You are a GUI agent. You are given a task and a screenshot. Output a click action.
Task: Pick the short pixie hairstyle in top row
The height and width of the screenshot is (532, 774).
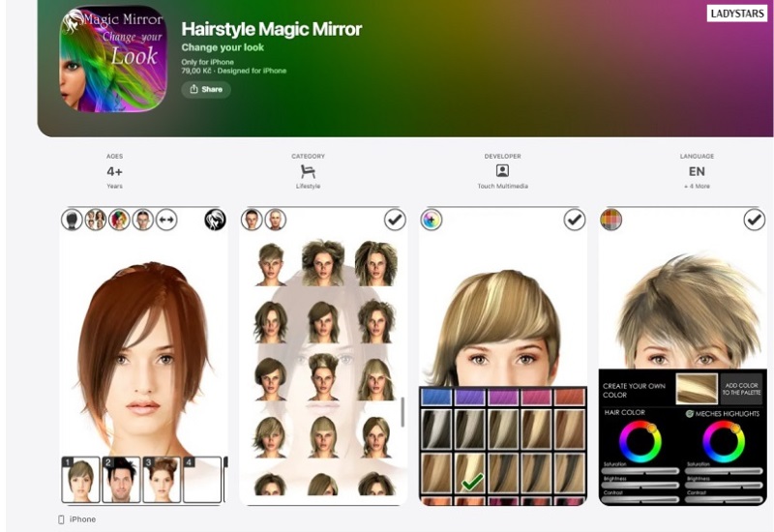(x=270, y=264)
